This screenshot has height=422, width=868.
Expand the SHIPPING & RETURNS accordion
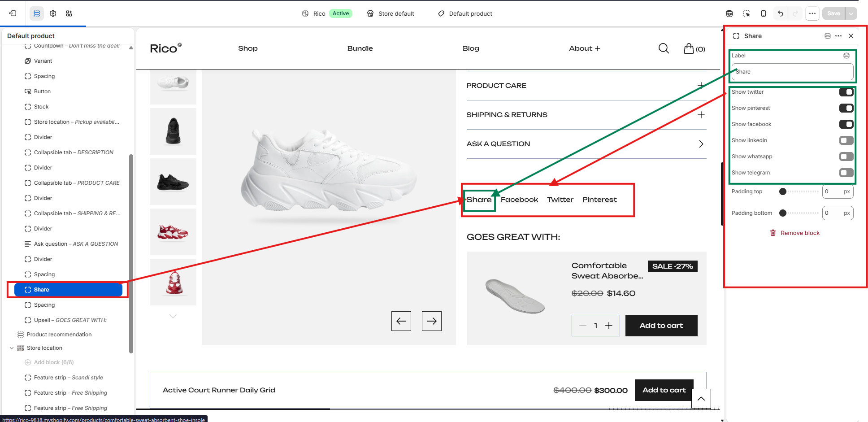pyautogui.click(x=586, y=115)
